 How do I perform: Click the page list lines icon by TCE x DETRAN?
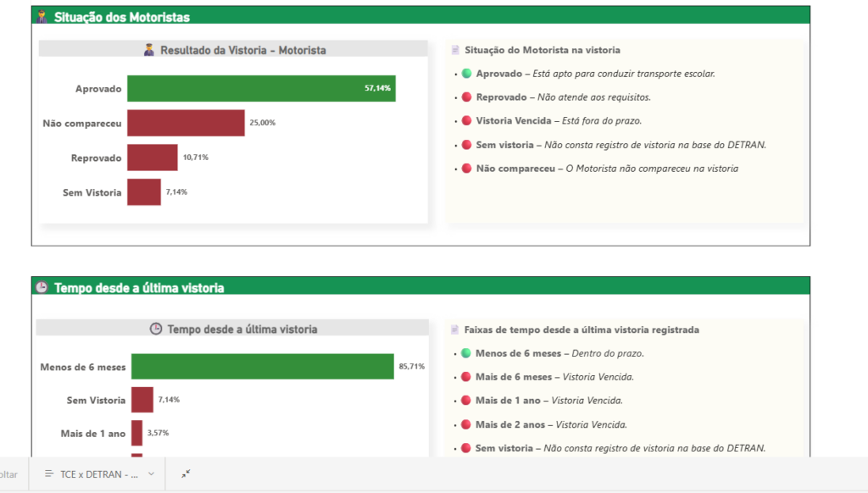tap(48, 474)
